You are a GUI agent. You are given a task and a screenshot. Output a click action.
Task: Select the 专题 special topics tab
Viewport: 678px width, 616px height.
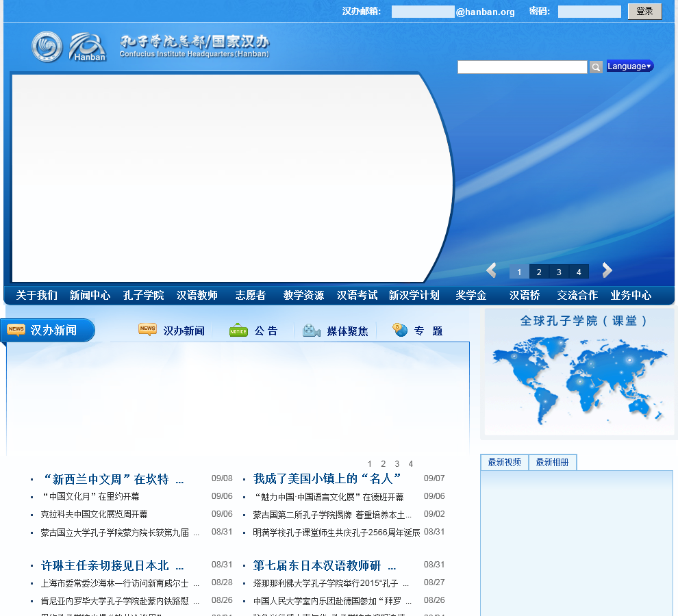(x=429, y=331)
